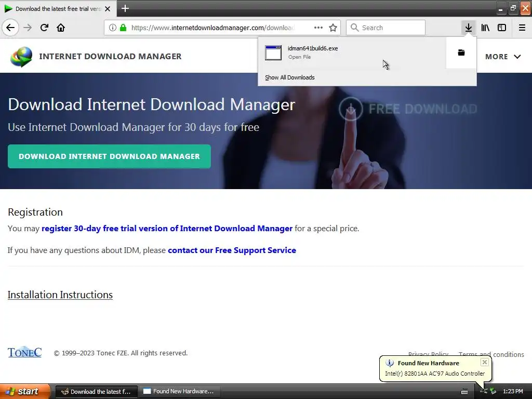Click Show All Downloads
The height and width of the screenshot is (399, 532).
tap(290, 77)
